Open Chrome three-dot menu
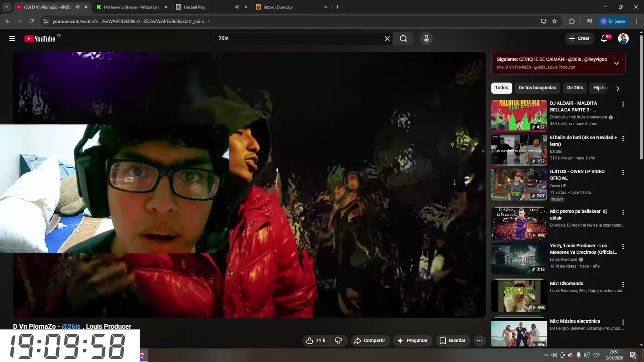 click(x=637, y=21)
